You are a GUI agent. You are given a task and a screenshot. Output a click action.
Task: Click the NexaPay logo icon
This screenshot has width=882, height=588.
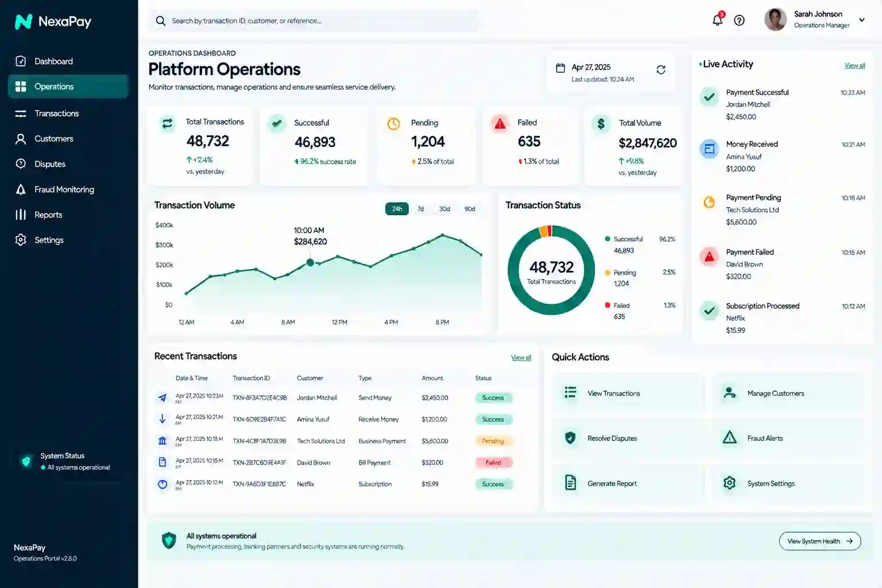click(x=24, y=22)
